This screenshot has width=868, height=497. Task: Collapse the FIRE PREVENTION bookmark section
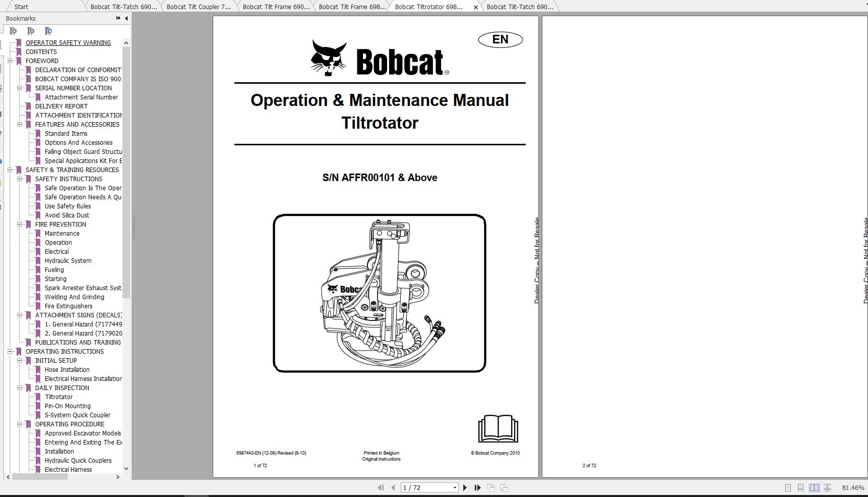[20, 224]
